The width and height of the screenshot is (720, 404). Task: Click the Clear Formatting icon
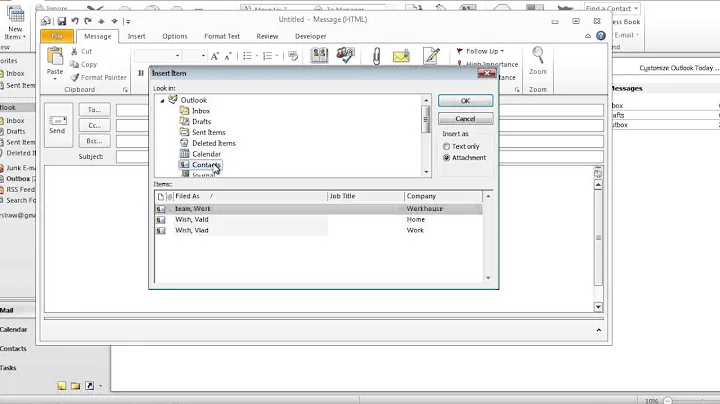(293, 56)
